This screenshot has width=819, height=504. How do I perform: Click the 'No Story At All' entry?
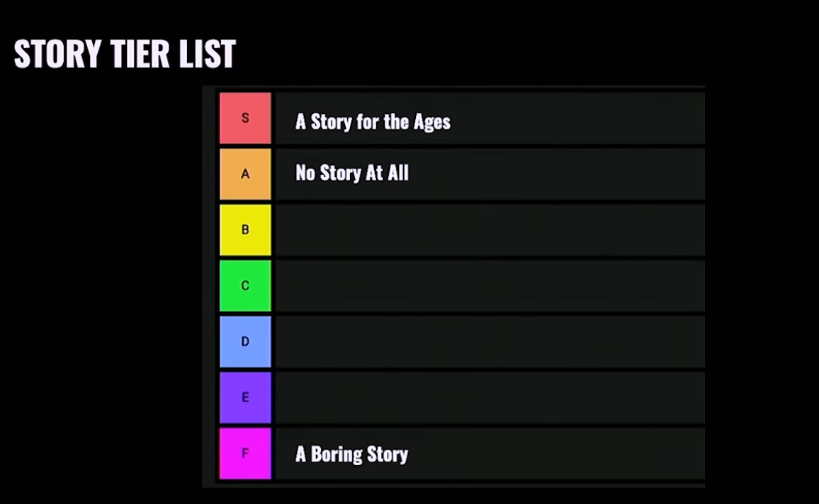(352, 173)
